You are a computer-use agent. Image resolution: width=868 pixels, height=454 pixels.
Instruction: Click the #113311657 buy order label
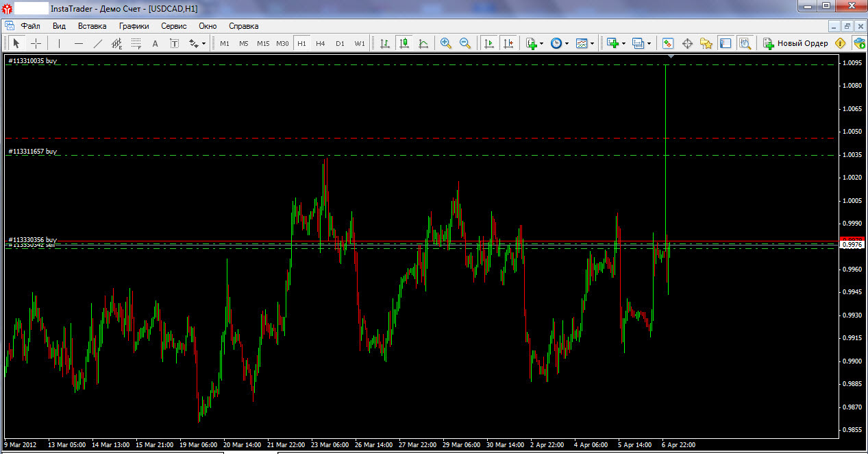pos(32,151)
